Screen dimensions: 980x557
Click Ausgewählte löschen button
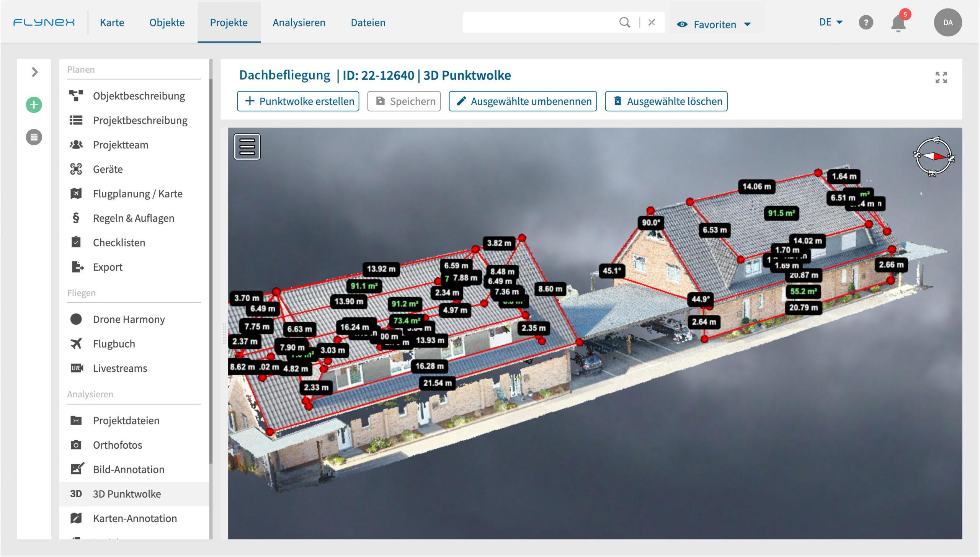[x=666, y=101]
